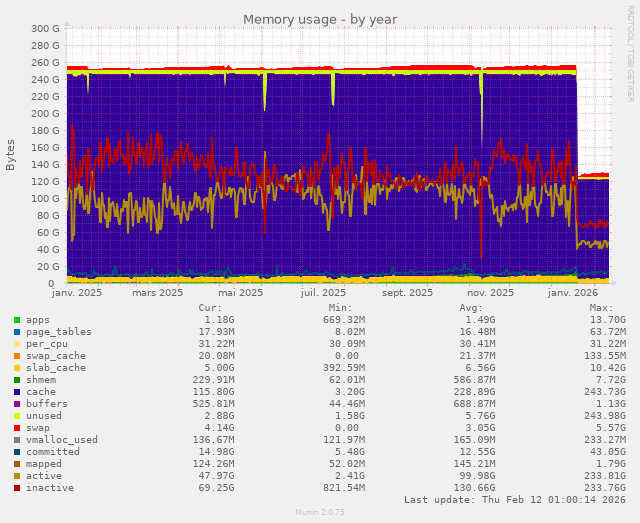Click the red swap legend swatch

click(x=16, y=428)
